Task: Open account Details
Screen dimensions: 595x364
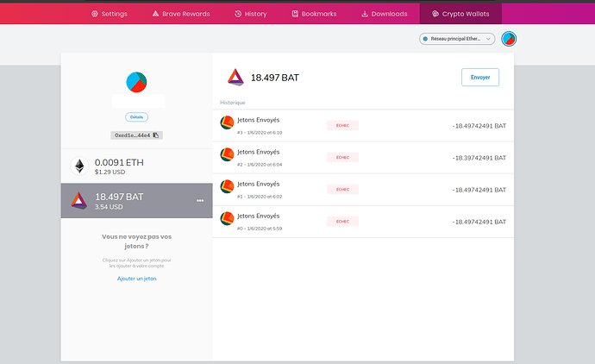Action: [x=136, y=117]
